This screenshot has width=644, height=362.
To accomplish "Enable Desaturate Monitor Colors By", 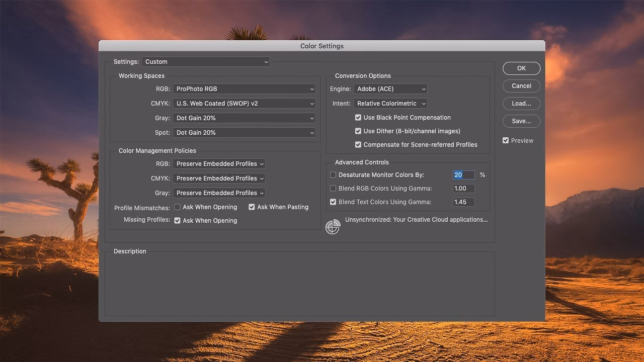I will pyautogui.click(x=333, y=174).
